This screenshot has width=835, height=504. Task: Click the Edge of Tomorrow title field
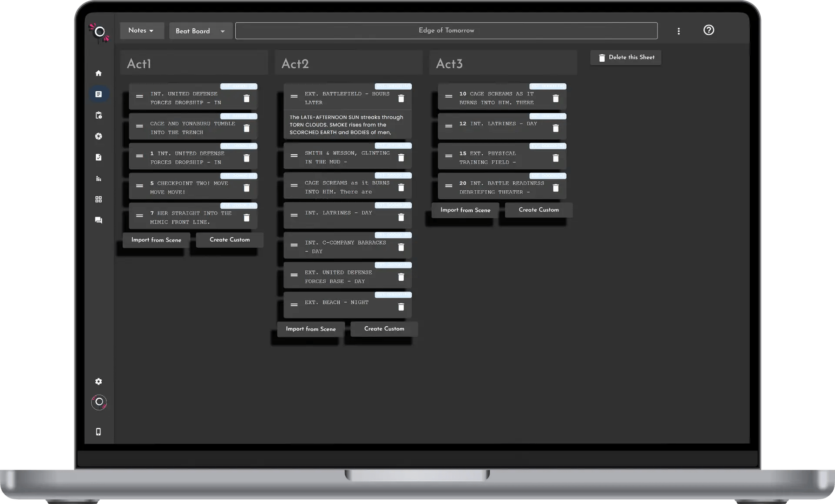point(446,30)
